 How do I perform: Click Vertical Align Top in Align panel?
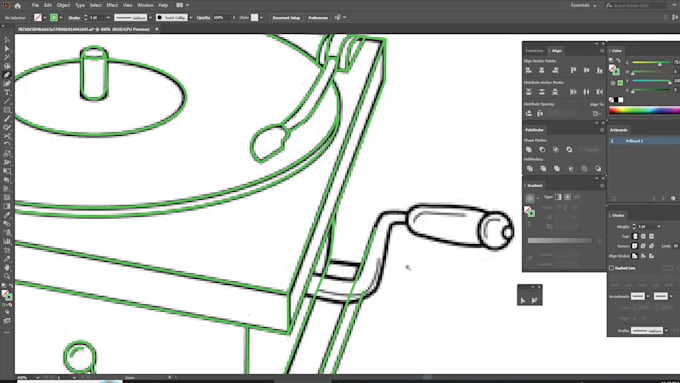point(573,70)
